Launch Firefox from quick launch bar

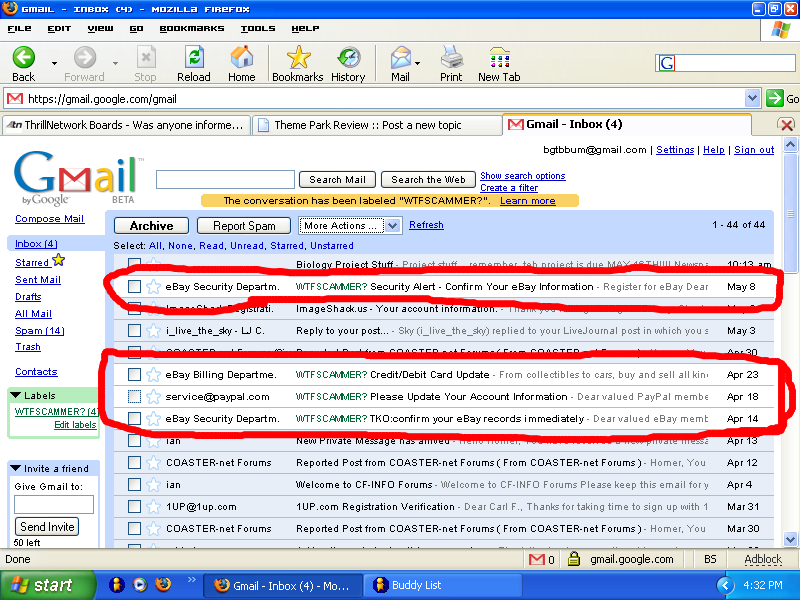coord(163,584)
